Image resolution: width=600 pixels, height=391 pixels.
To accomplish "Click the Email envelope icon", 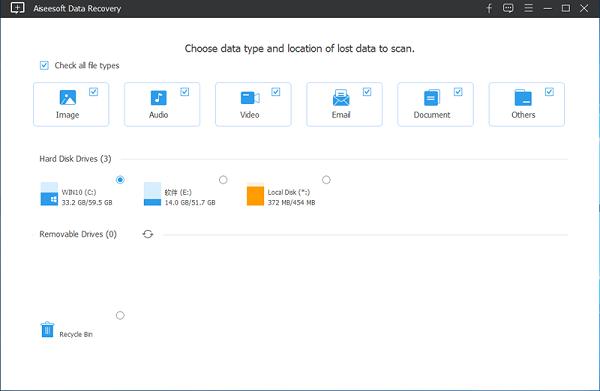I will (x=341, y=98).
